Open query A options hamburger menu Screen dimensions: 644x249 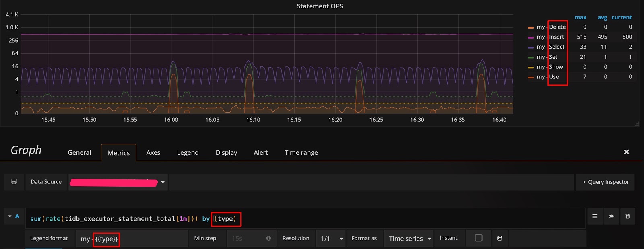click(595, 216)
